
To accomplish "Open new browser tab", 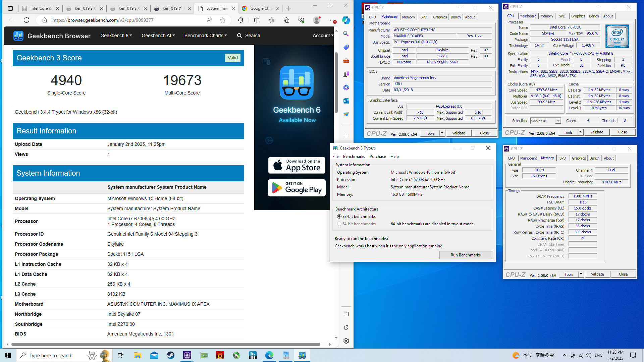I will pyautogui.click(x=288, y=8).
